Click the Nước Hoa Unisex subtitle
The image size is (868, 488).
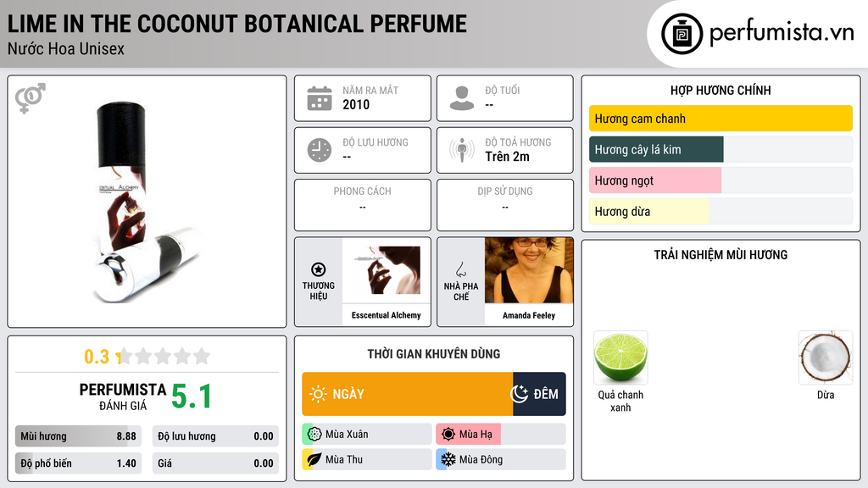click(x=66, y=48)
